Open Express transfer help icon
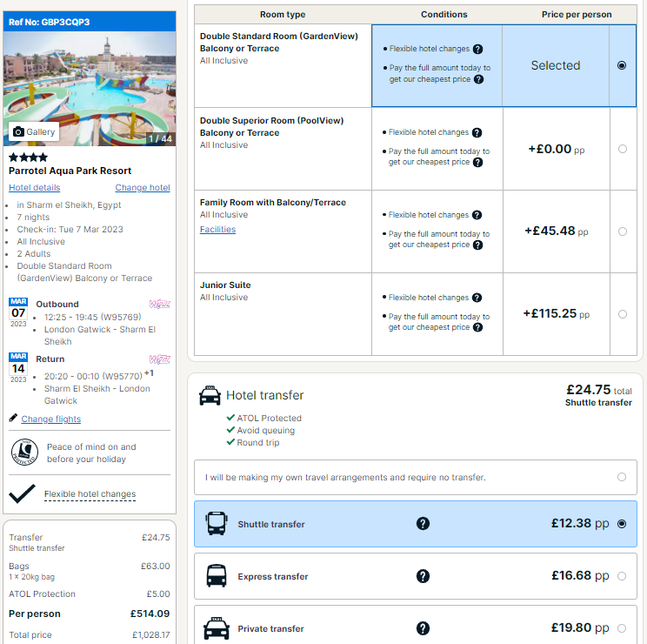The width and height of the screenshot is (647, 644). point(423,576)
